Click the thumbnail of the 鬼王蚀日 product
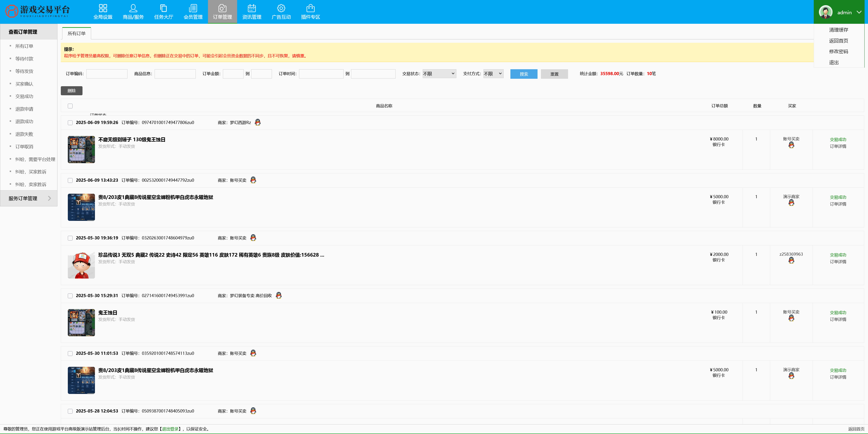This screenshot has height=434, width=868. [x=81, y=322]
